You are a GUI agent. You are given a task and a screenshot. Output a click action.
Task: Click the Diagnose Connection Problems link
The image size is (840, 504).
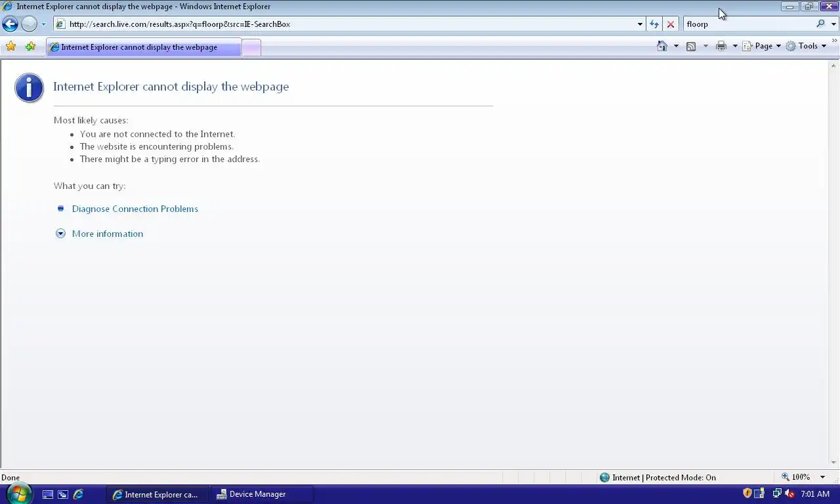point(135,209)
